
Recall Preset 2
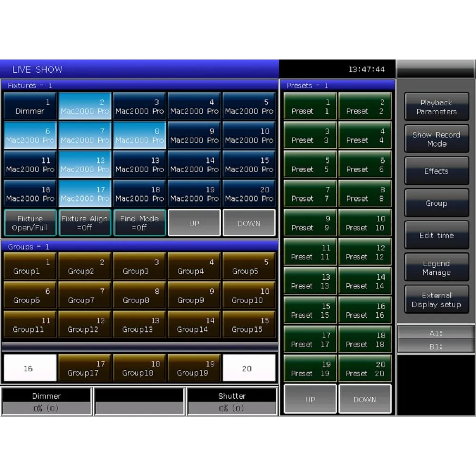tap(365, 106)
